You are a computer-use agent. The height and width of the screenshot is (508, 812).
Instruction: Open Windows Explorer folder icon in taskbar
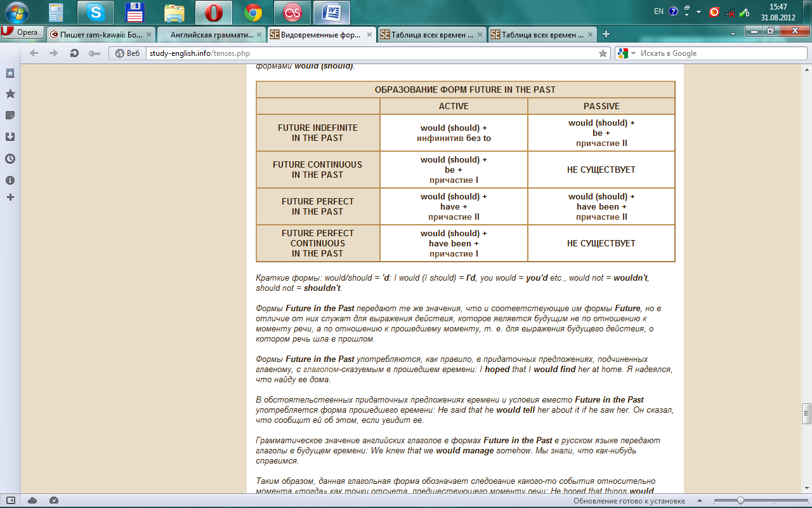[x=174, y=12]
